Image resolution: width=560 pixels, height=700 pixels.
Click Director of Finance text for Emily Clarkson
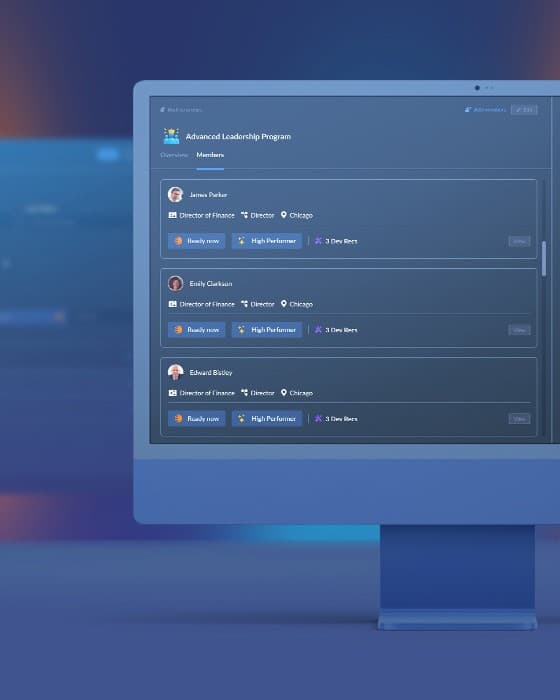click(207, 304)
